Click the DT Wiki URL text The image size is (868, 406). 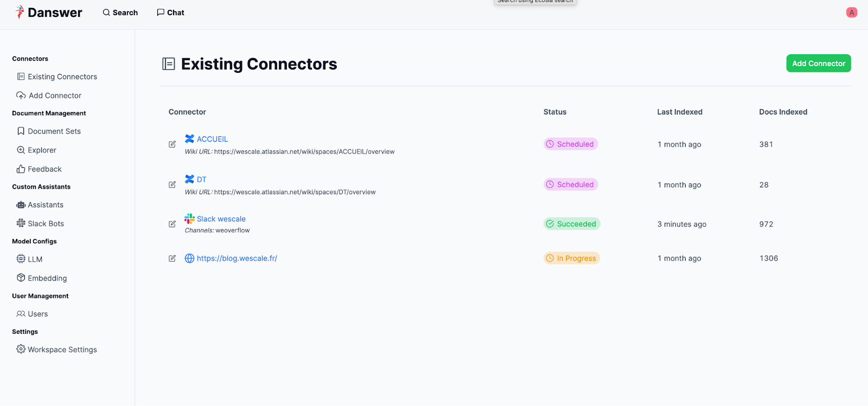(280, 192)
